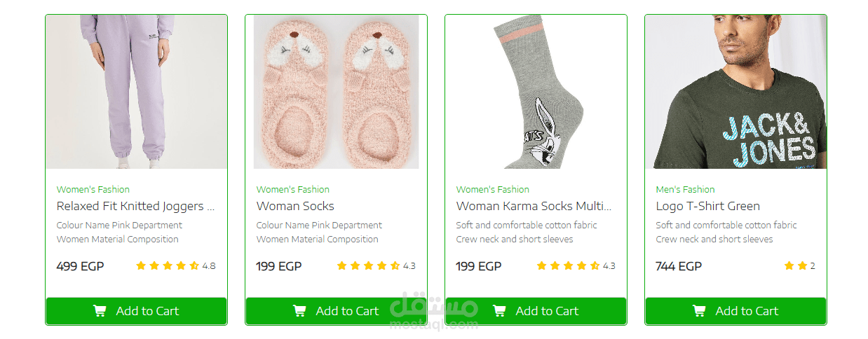The height and width of the screenshot is (339, 868).
Task: Click the star rating of the Woman Karma Socks
Action: coord(568,266)
